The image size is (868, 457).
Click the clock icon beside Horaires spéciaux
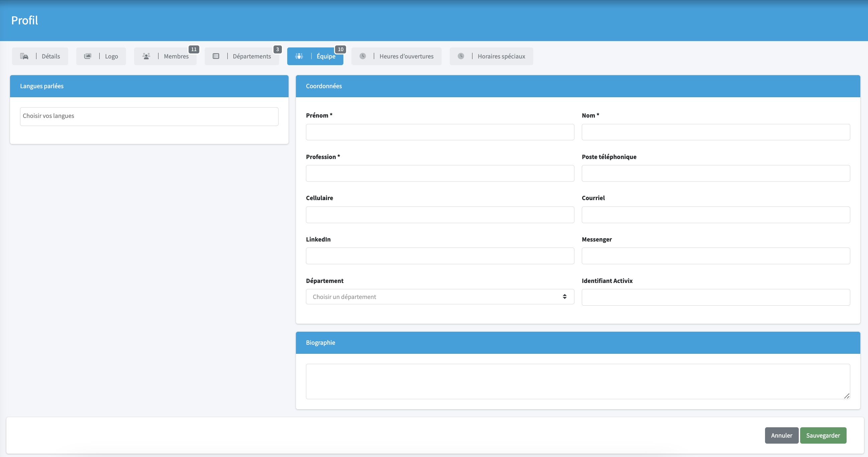tap(461, 56)
